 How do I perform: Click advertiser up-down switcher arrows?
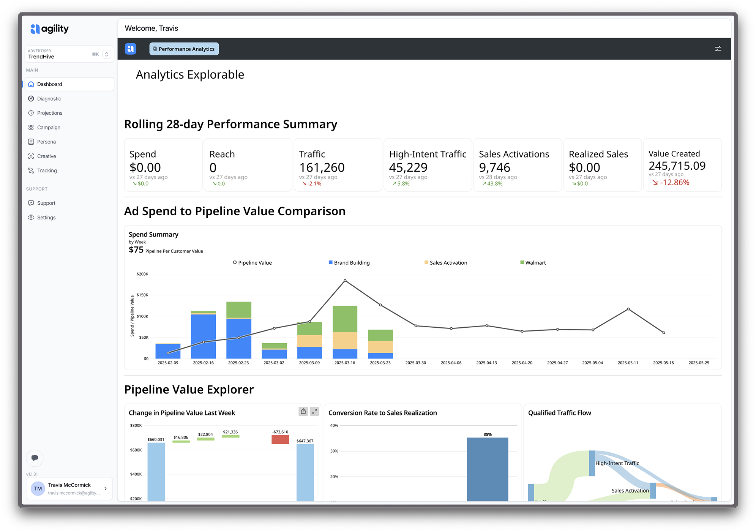[x=107, y=54]
